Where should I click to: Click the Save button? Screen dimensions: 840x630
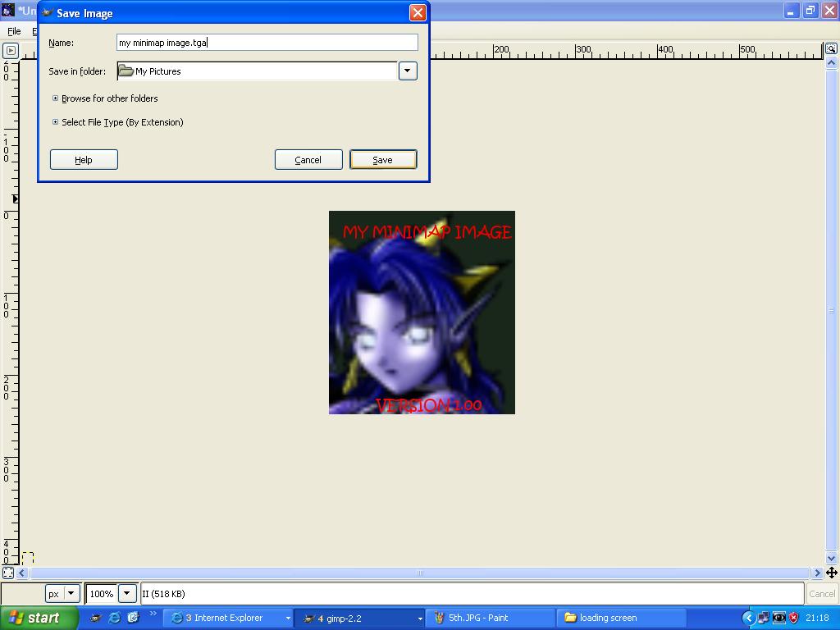[383, 160]
